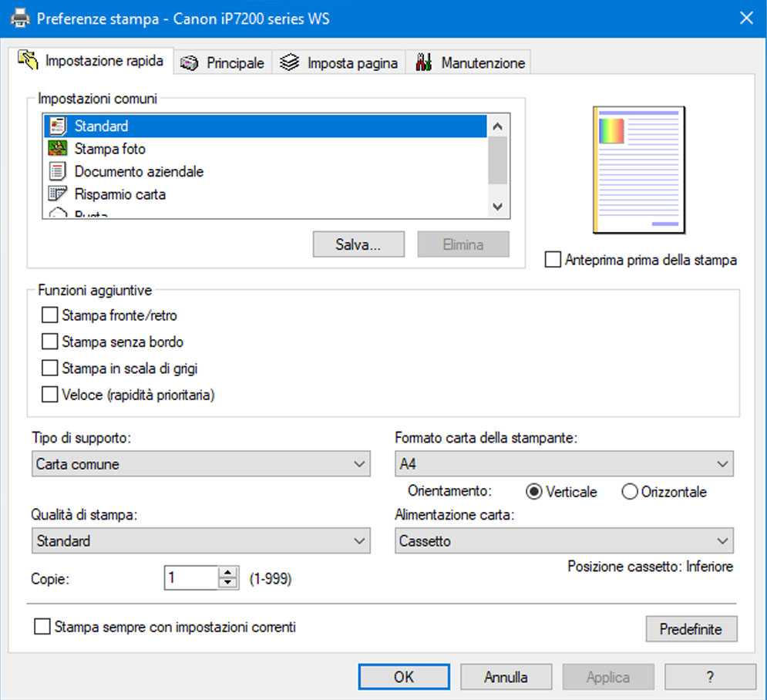Image resolution: width=767 pixels, height=700 pixels.
Task: Click the Risparmio carta profile icon
Action: point(57,194)
